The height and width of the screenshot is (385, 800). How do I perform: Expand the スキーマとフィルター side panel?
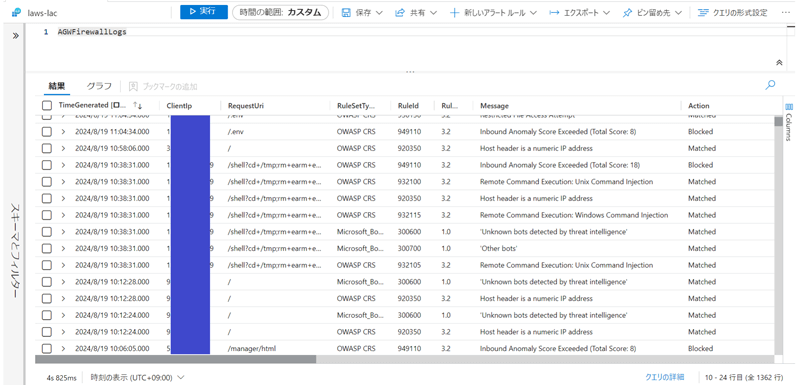[x=15, y=36]
